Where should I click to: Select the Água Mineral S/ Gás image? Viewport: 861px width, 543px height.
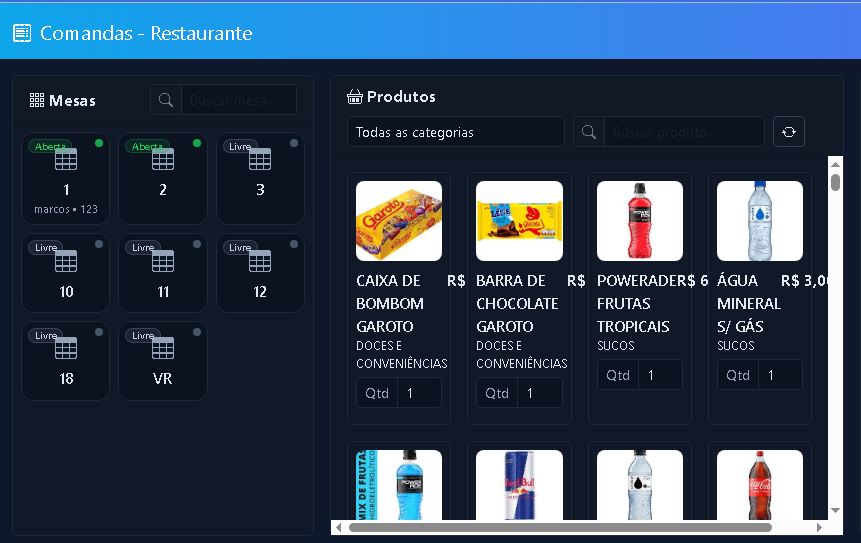click(760, 221)
